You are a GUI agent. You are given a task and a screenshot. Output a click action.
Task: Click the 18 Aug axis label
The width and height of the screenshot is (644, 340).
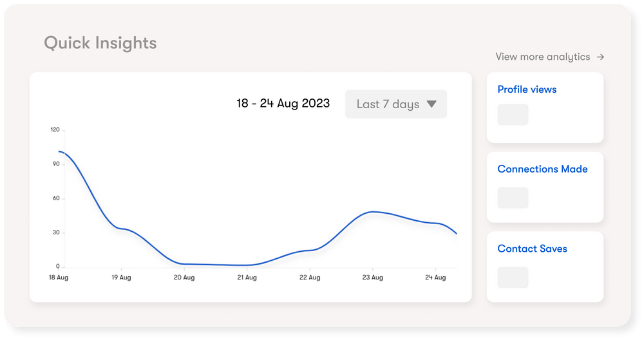(x=58, y=278)
